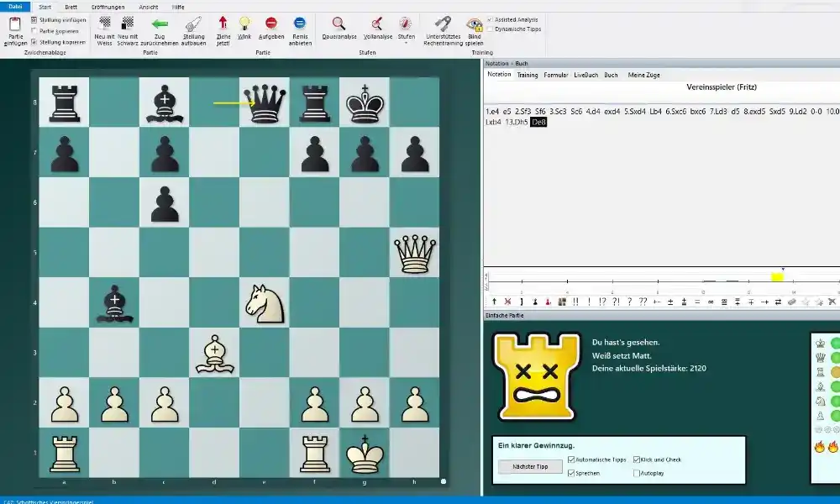This screenshot has width=840, height=504.
Task: Enable the Autoplay checkbox
Action: [637, 473]
